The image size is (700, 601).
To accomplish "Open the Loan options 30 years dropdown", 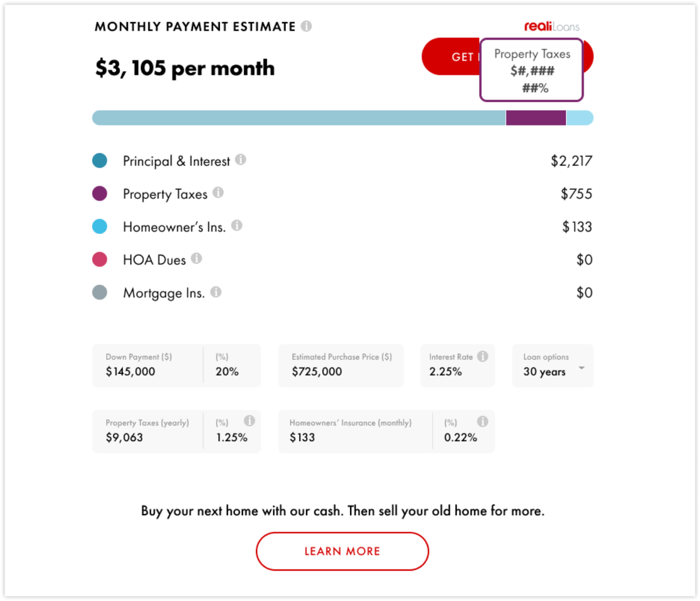I will (x=552, y=366).
